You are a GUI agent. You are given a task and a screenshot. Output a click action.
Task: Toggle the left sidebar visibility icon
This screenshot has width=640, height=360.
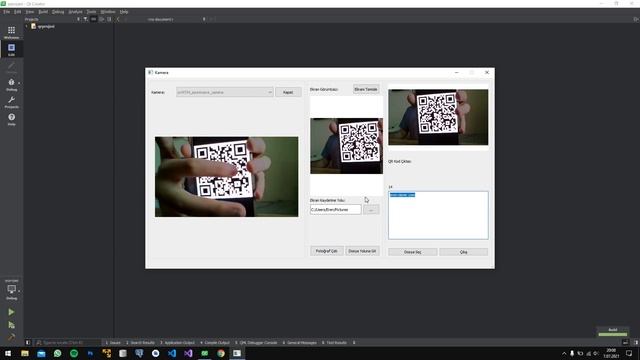(28, 342)
